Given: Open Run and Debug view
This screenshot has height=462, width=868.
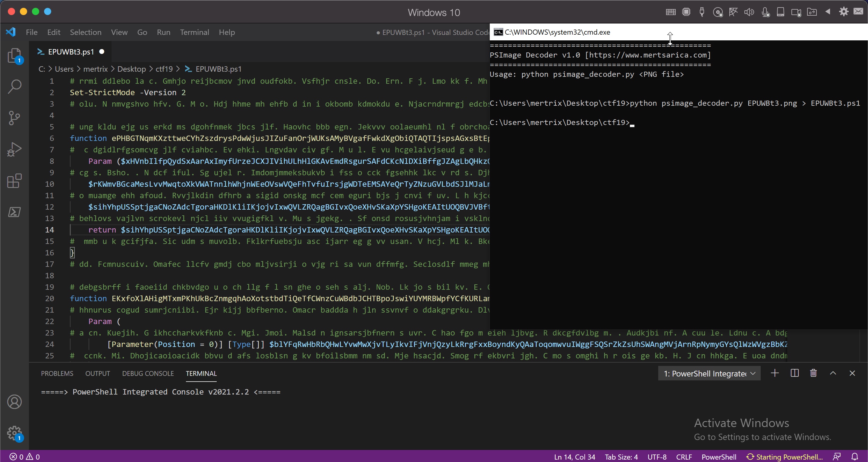Looking at the screenshot, I should pyautogui.click(x=14, y=149).
